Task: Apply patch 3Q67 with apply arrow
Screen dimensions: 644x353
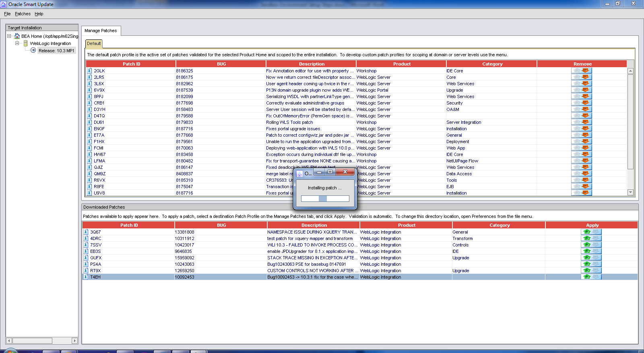Action: tap(587, 232)
